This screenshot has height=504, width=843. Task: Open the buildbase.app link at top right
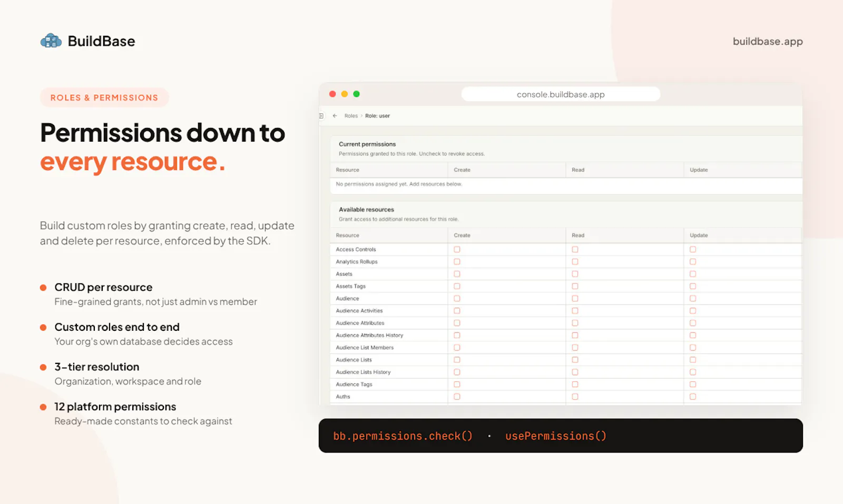pyautogui.click(x=768, y=41)
